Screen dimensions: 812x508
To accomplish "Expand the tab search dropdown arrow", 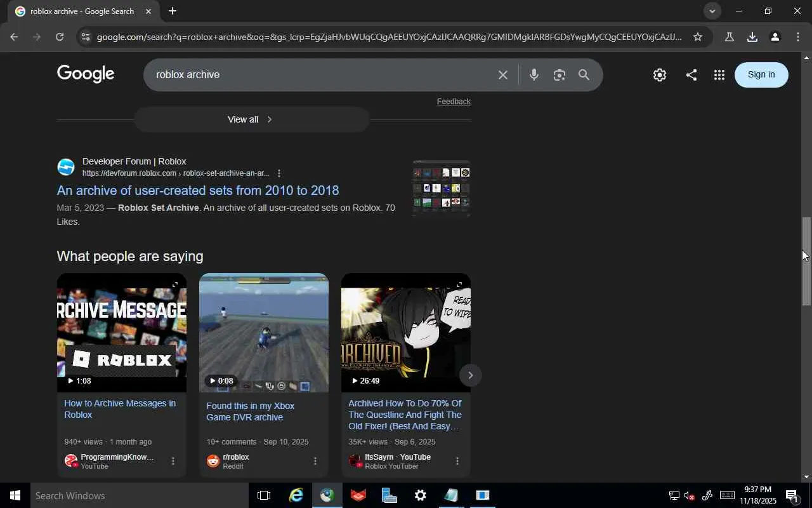I will (x=712, y=11).
